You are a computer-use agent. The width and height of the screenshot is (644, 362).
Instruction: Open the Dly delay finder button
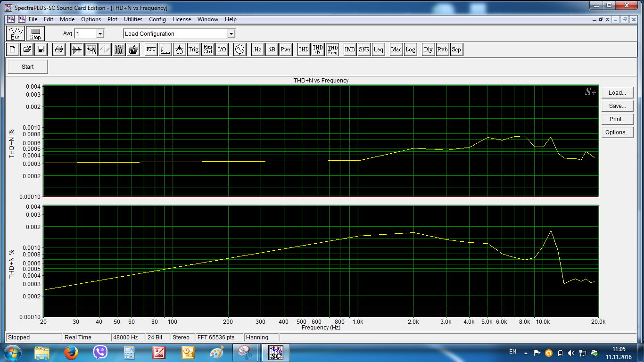point(428,49)
